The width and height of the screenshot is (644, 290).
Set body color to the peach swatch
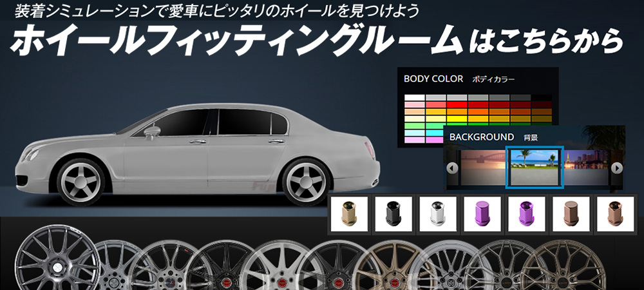(414, 111)
